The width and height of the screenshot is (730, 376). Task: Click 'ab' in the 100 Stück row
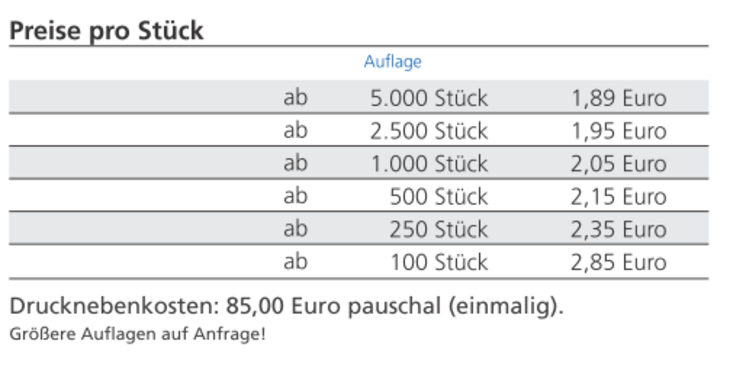click(x=296, y=262)
